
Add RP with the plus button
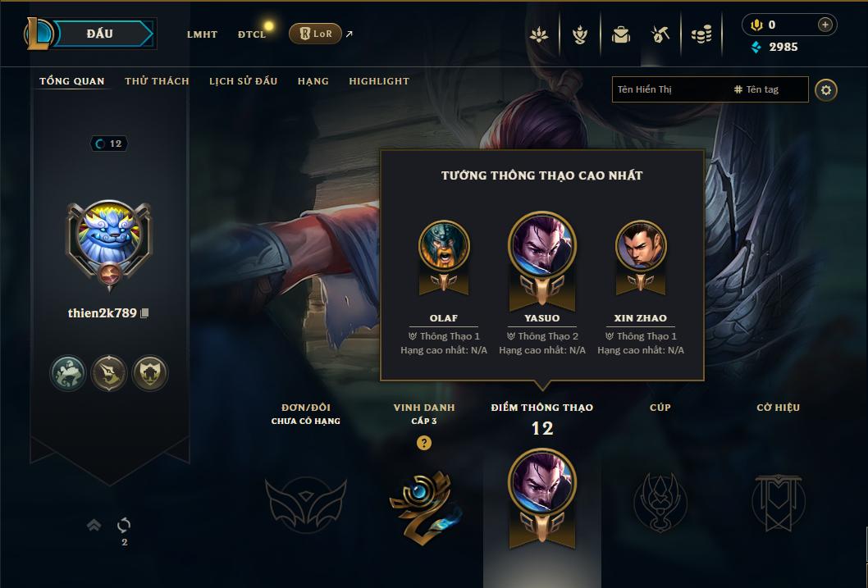[825, 25]
